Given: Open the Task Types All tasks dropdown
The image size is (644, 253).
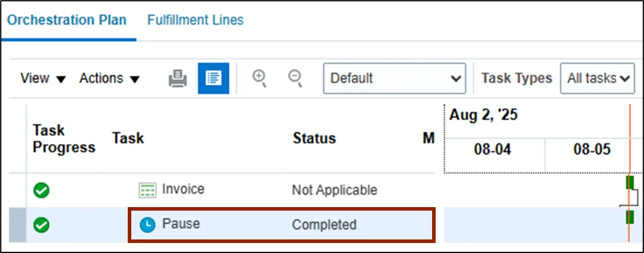Looking at the screenshot, I should point(597,78).
